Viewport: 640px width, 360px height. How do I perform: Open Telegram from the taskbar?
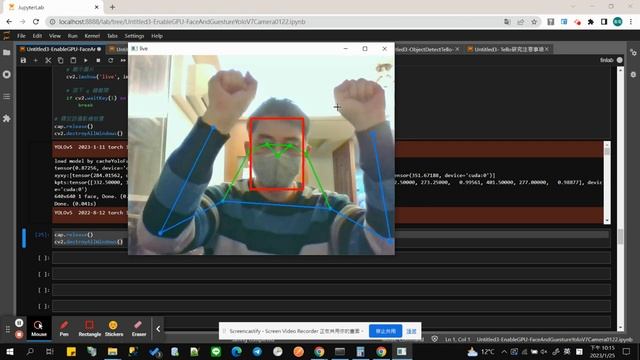click(x=257, y=351)
